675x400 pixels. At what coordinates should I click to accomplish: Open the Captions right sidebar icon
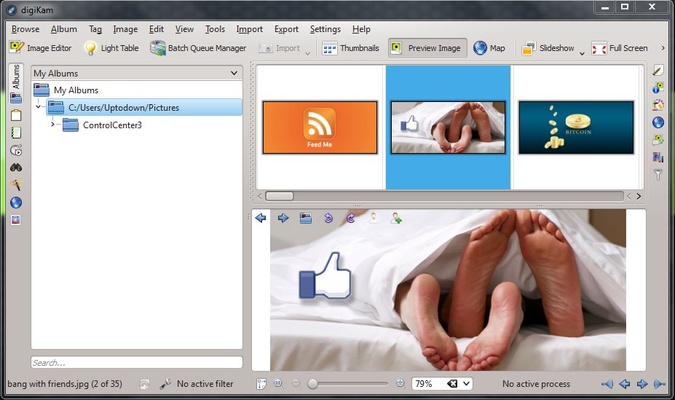click(x=658, y=140)
